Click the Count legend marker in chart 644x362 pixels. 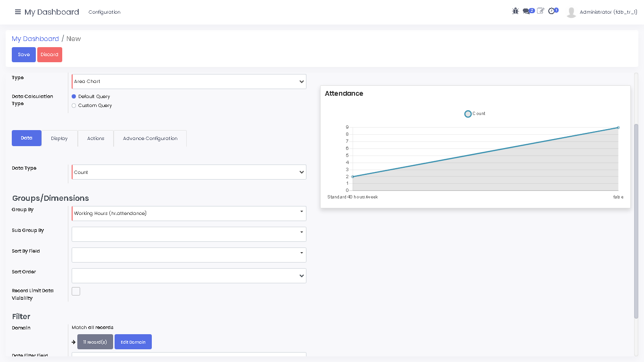click(x=468, y=114)
